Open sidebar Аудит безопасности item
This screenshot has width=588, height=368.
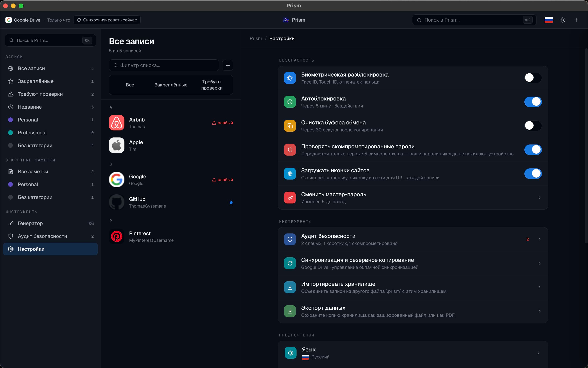51,236
